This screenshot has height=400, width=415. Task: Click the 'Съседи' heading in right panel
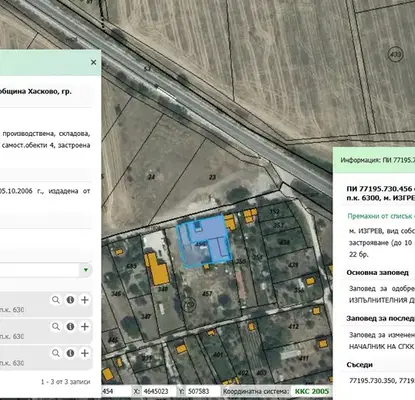coord(360,365)
